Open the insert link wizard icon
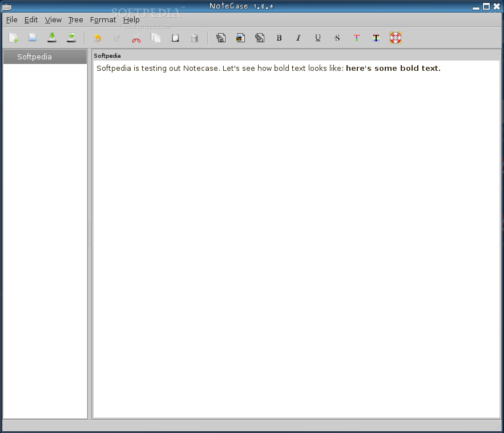The image size is (504, 433). click(x=221, y=38)
